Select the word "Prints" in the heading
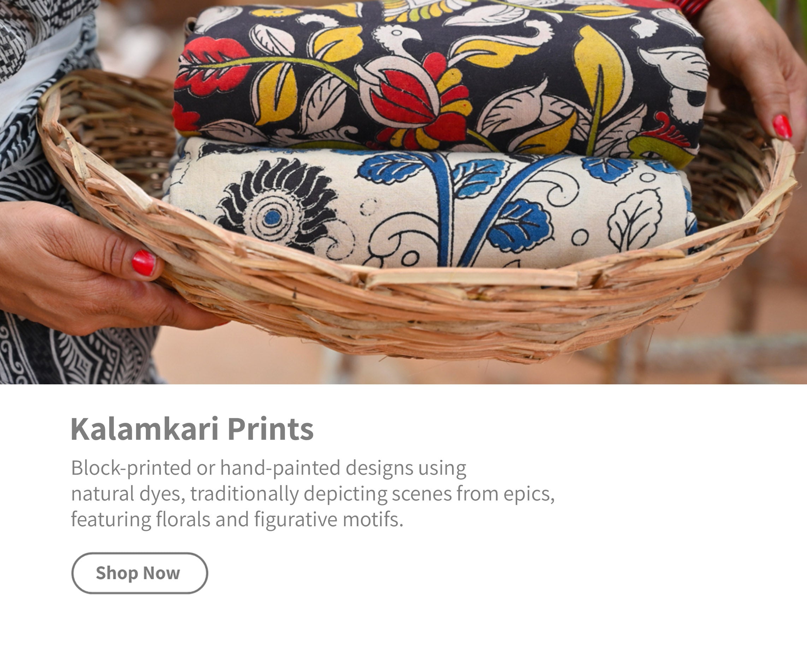Image resolution: width=807 pixels, height=672 pixels. 271,429
